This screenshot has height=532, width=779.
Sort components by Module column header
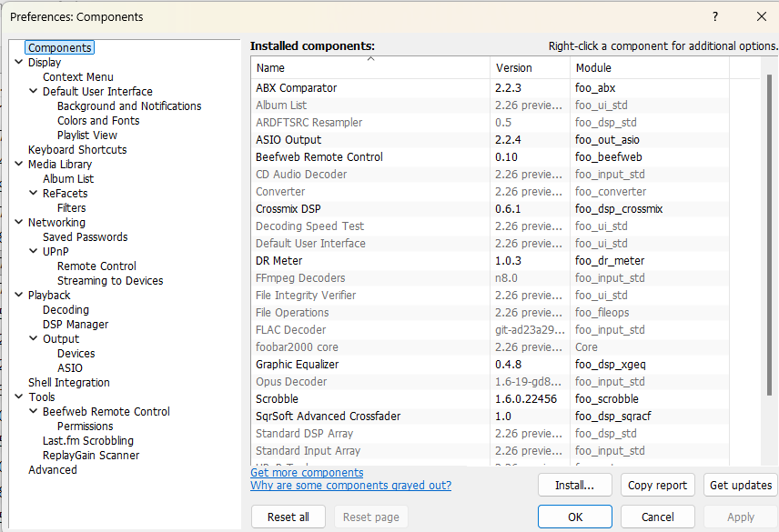650,67
